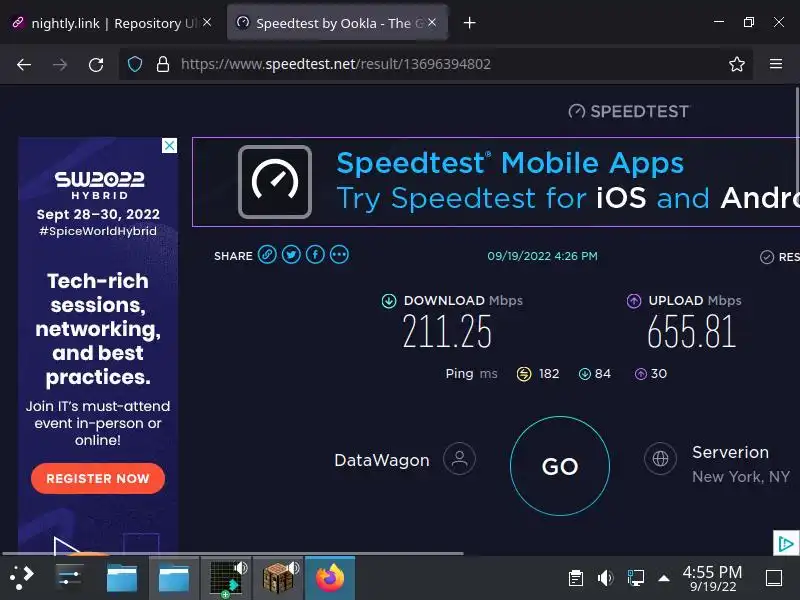Click the SPEEDTEST logo link
Viewport: 800px width, 600px height.
pos(629,111)
